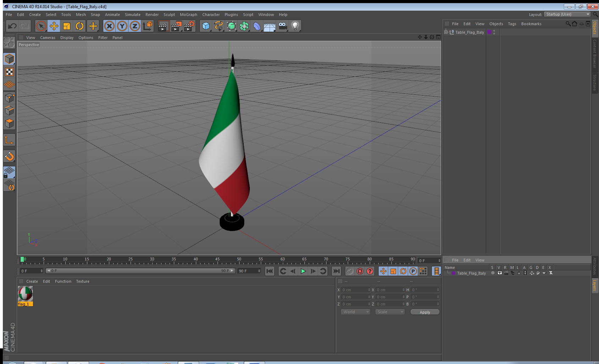
Task: Open the deformer objects icon
Action: click(x=257, y=26)
